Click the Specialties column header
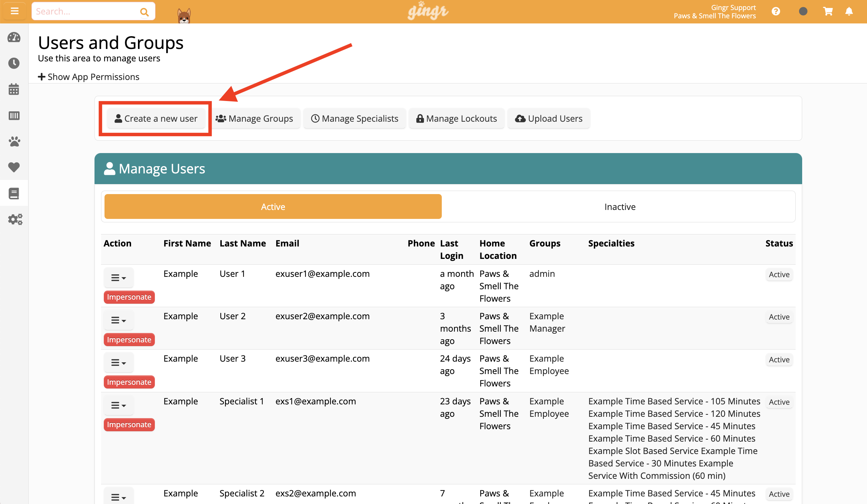Image resolution: width=867 pixels, height=504 pixels. [x=611, y=243]
